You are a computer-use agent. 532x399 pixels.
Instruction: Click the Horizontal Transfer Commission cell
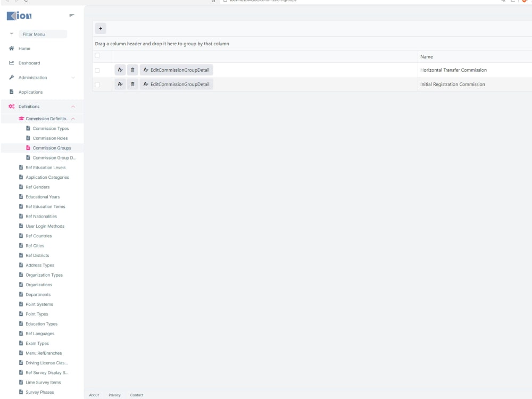coord(453,70)
